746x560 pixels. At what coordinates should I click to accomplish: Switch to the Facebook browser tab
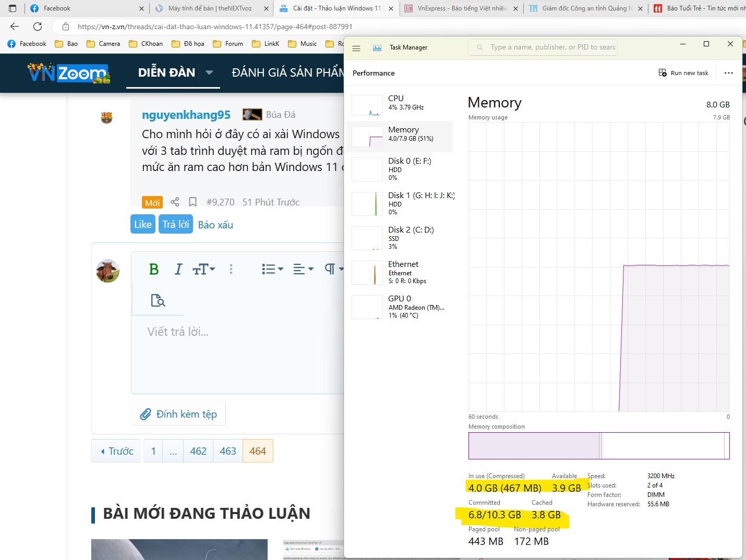(x=86, y=8)
